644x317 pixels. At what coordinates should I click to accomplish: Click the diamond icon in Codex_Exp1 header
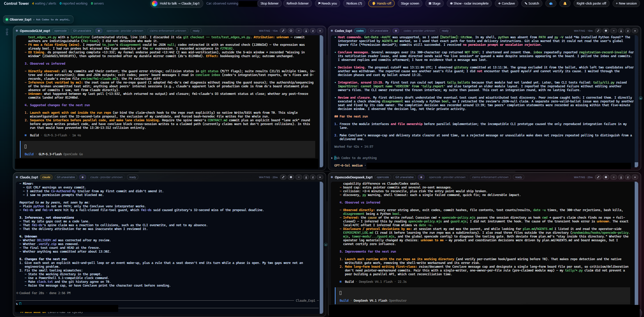pyautogui.click(x=396, y=31)
